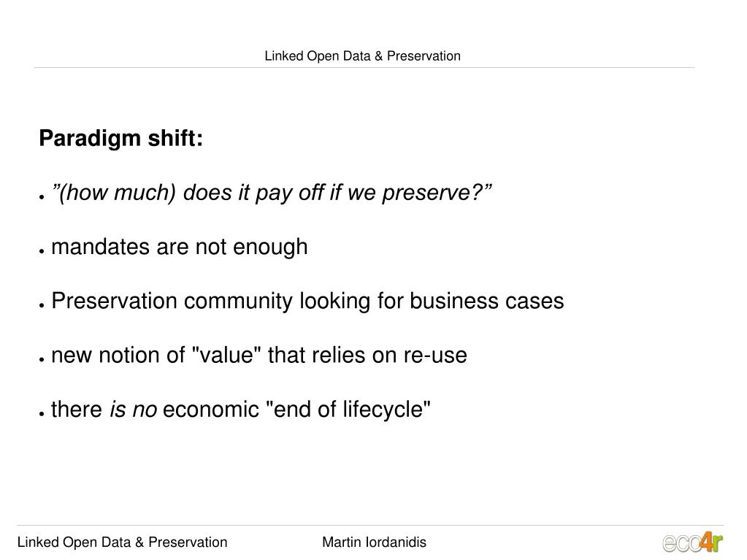Screen dimensions: 747x560
Task: Click the bullet before new notion
Action: tap(42, 359)
